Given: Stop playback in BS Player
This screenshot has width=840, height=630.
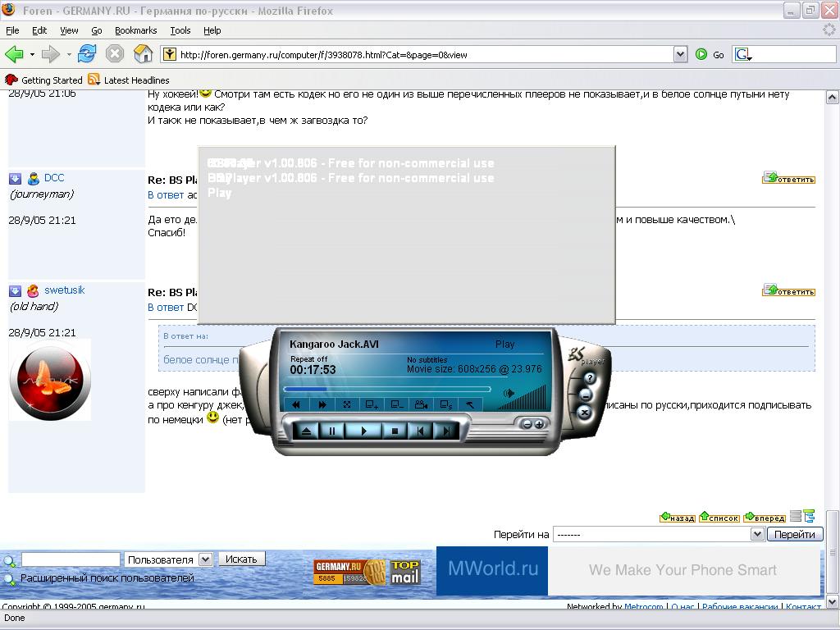Looking at the screenshot, I should pyautogui.click(x=395, y=431).
